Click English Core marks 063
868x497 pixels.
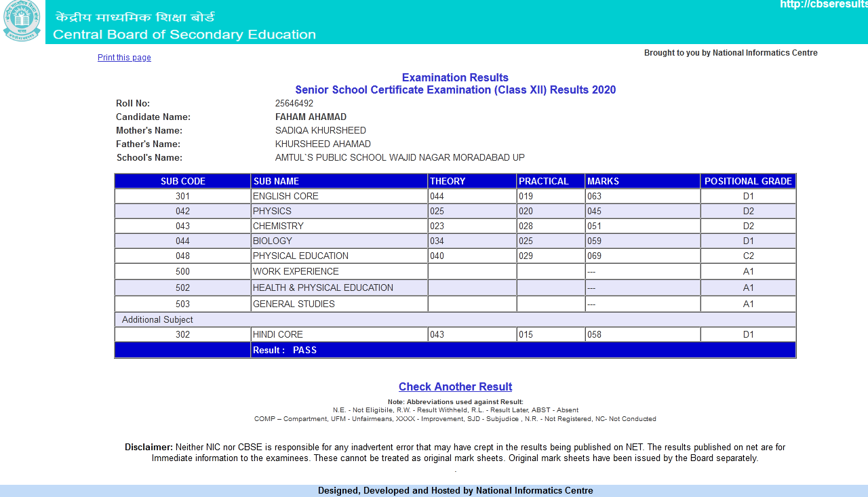pos(643,196)
